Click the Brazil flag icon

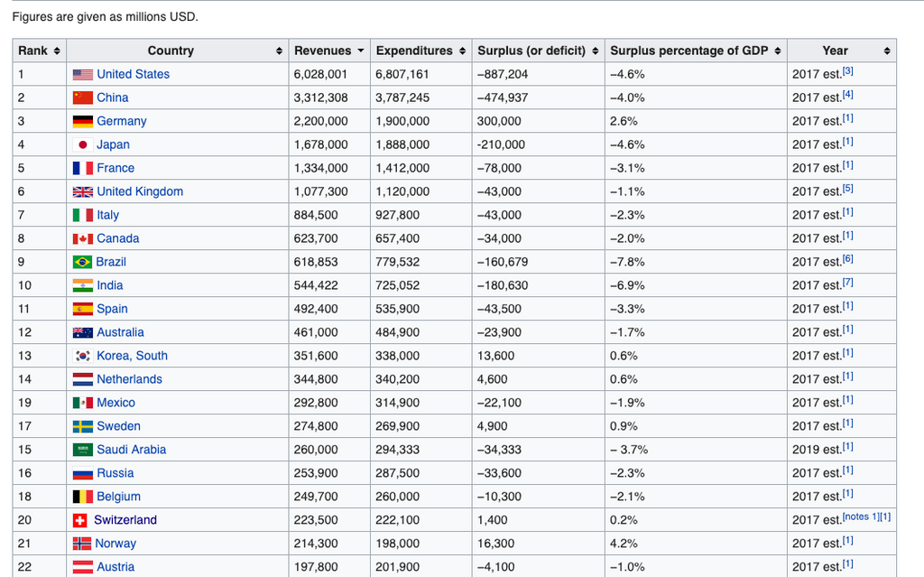[82, 262]
